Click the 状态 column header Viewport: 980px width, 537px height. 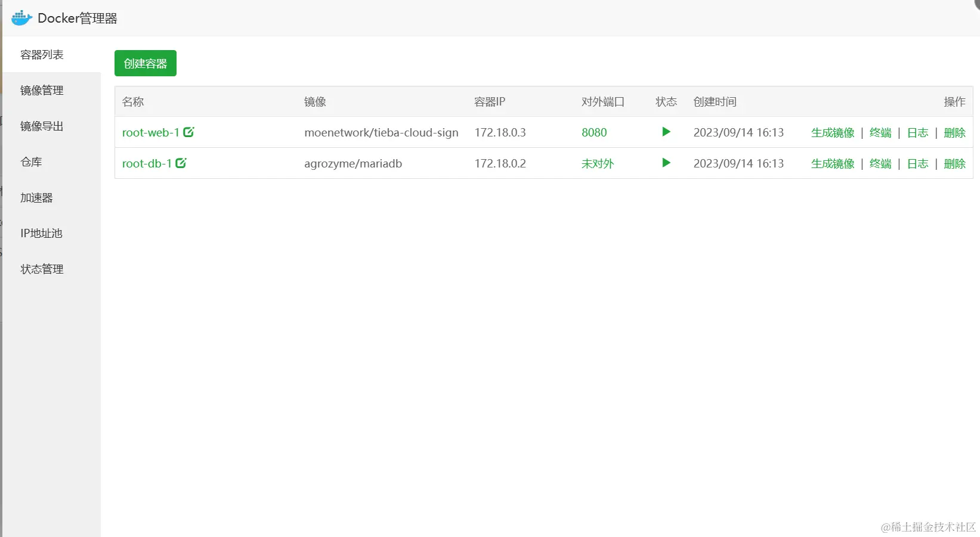pyautogui.click(x=666, y=102)
